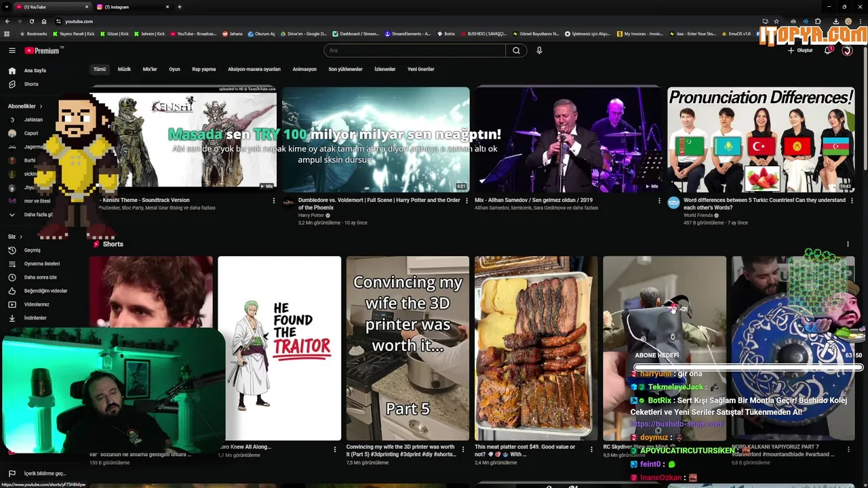Play the meat platter short thumbnail
Viewport: 868px width, 488px height.
[x=536, y=348]
